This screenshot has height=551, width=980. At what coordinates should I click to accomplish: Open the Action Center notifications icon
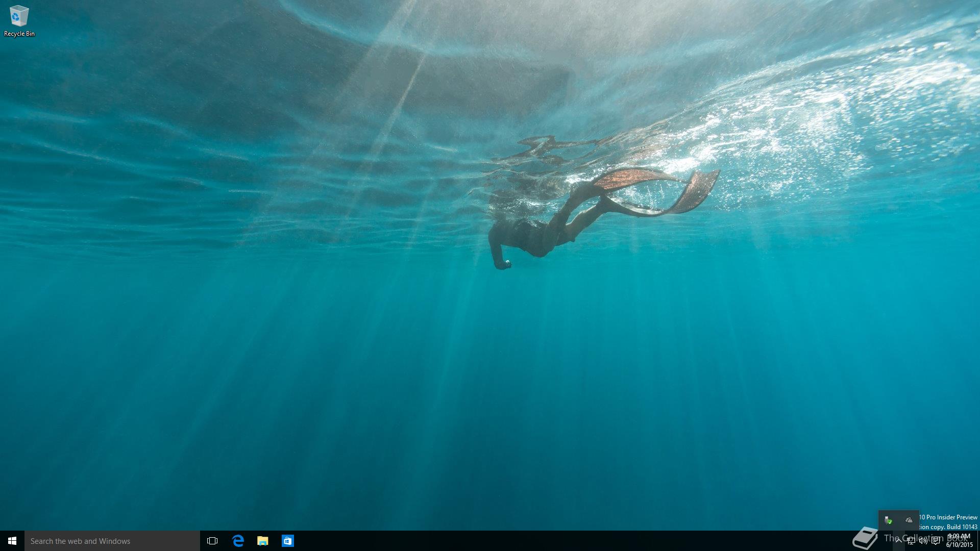pos(936,541)
